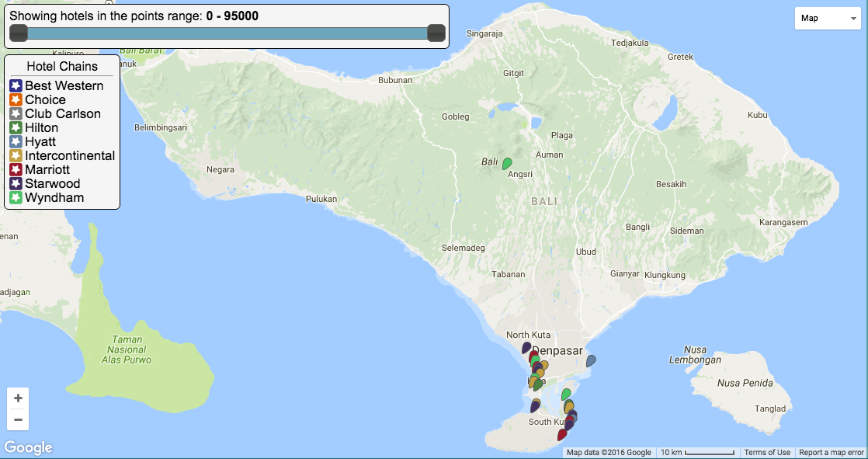Open the Google logo link

pos(28,447)
